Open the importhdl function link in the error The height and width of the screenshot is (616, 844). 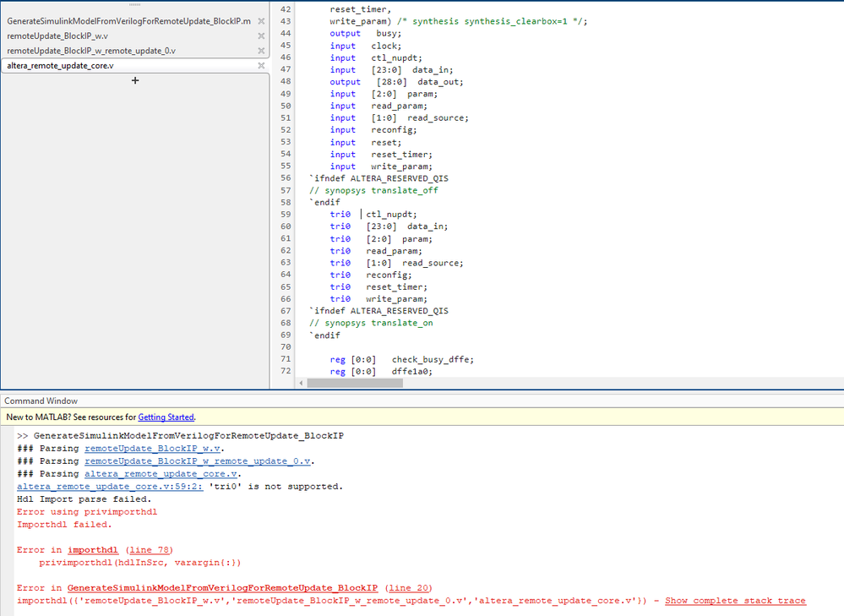point(93,550)
